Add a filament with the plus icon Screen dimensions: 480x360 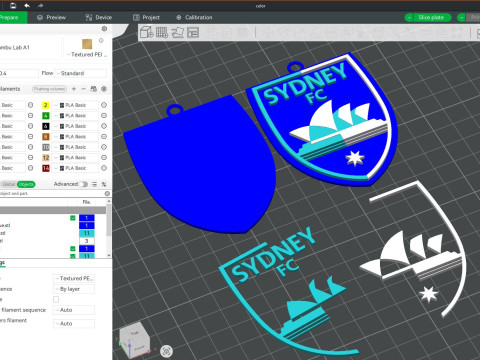(x=74, y=89)
